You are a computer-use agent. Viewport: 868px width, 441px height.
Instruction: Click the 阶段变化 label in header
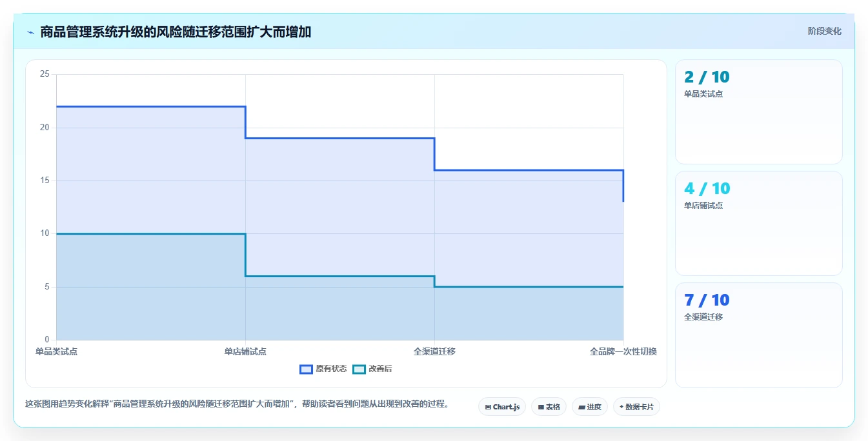824,31
